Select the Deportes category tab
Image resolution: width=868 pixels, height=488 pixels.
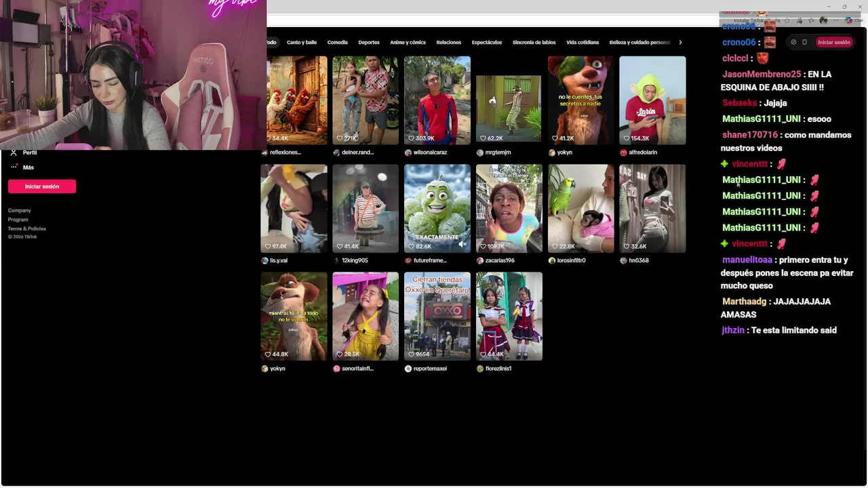coord(368,42)
